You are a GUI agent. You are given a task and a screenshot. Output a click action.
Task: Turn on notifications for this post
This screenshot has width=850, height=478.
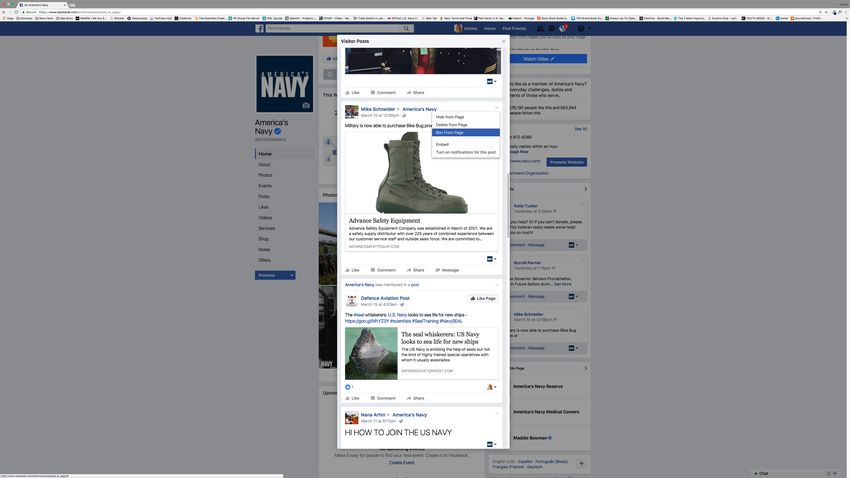click(x=465, y=152)
